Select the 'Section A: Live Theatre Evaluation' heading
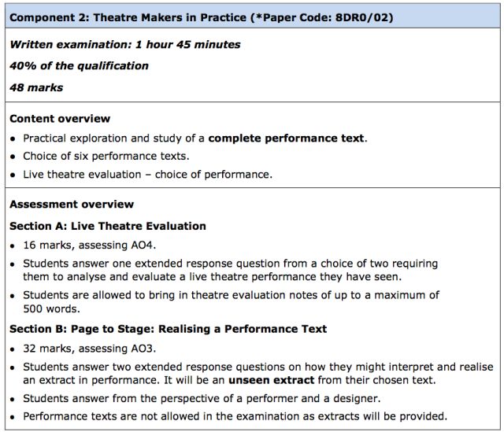 (x=108, y=226)
